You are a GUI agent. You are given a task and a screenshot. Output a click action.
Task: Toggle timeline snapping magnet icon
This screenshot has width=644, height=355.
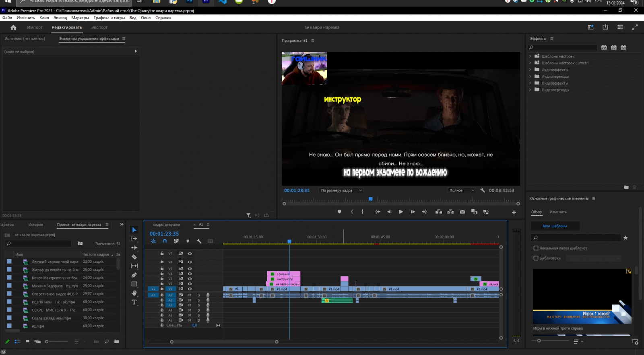coord(165,241)
